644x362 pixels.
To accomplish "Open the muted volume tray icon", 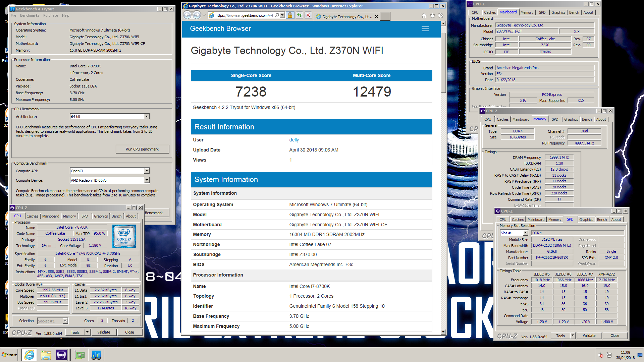I will [x=601, y=355].
